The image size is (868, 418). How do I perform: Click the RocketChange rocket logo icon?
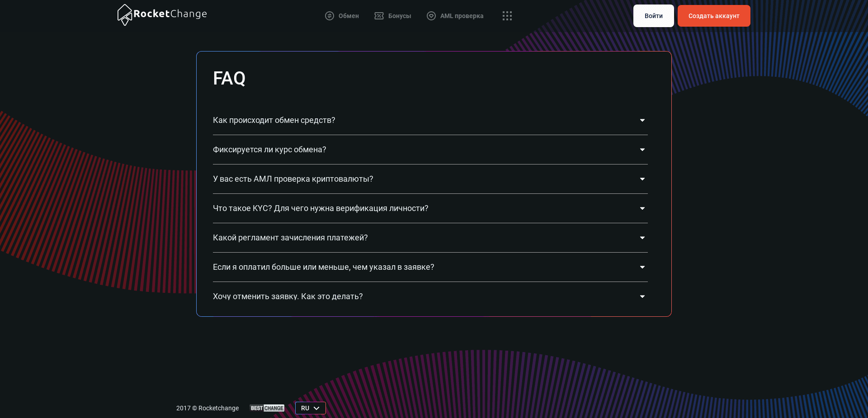pos(124,15)
